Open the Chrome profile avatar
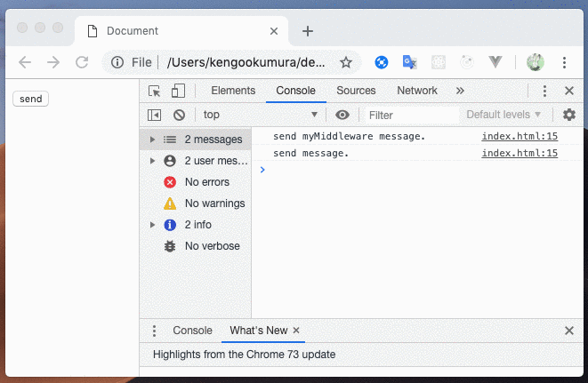This screenshot has height=383, width=588. (536, 62)
